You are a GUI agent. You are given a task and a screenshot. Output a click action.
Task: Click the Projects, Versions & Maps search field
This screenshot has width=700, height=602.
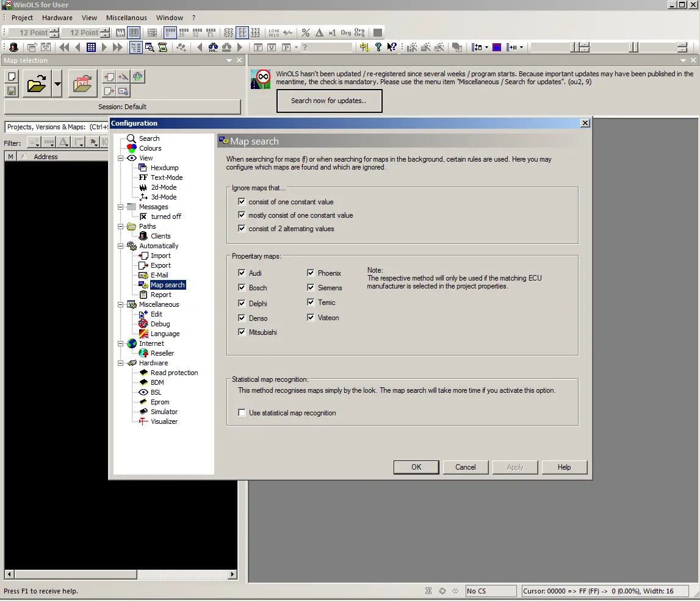[57, 127]
